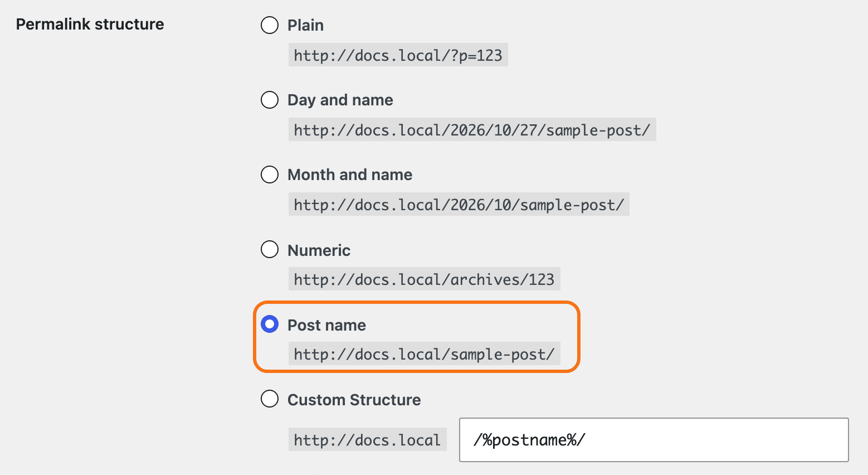
Task: Select the Numeric permalink radio button
Action: tap(270, 249)
